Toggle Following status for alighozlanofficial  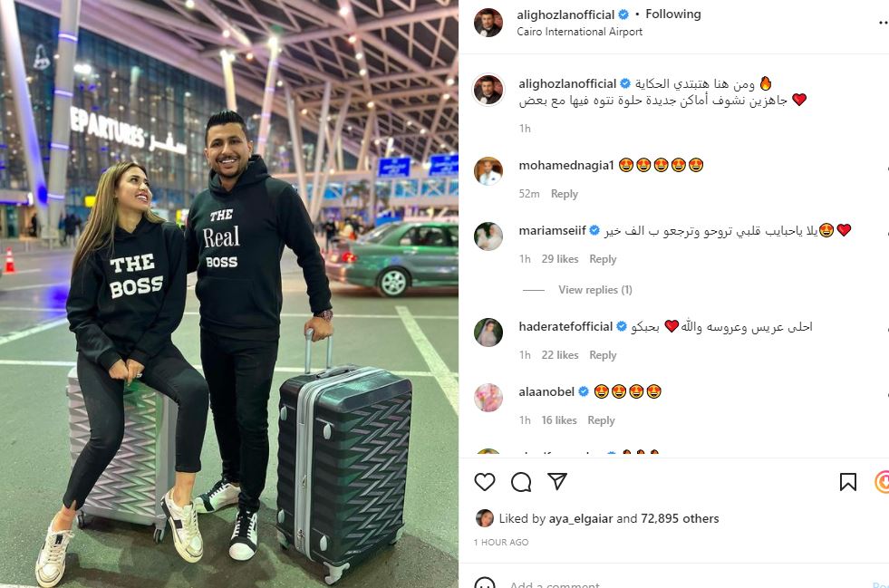click(x=673, y=14)
